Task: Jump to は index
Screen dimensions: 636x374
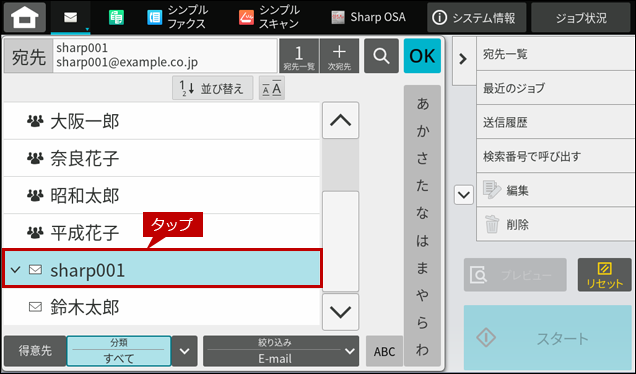Action: pos(422,241)
